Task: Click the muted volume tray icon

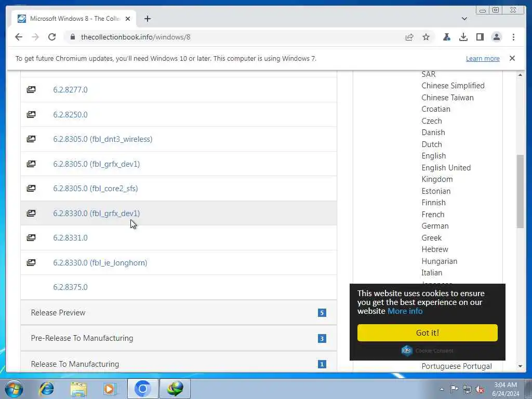Action: [x=480, y=390]
